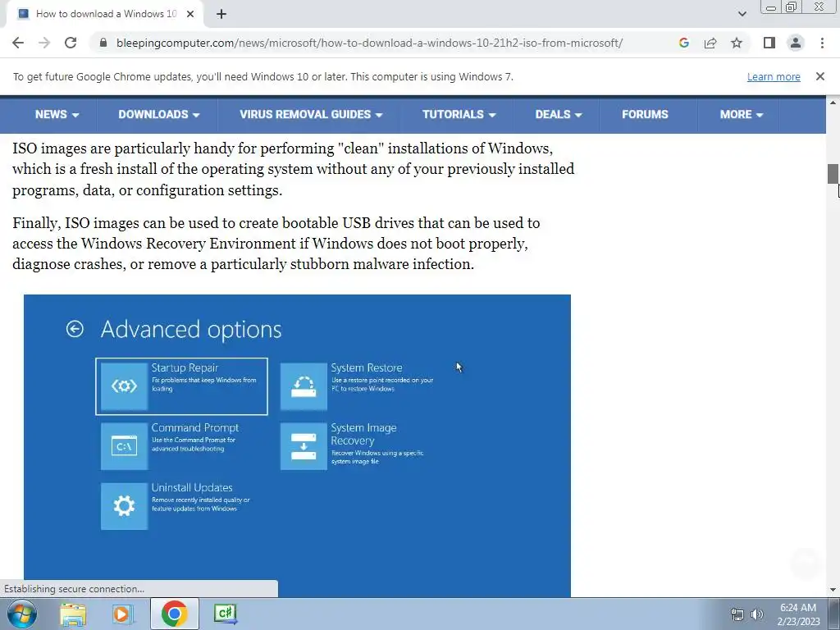
Task: Click the scrollbar down arrow
Action: click(x=833, y=590)
